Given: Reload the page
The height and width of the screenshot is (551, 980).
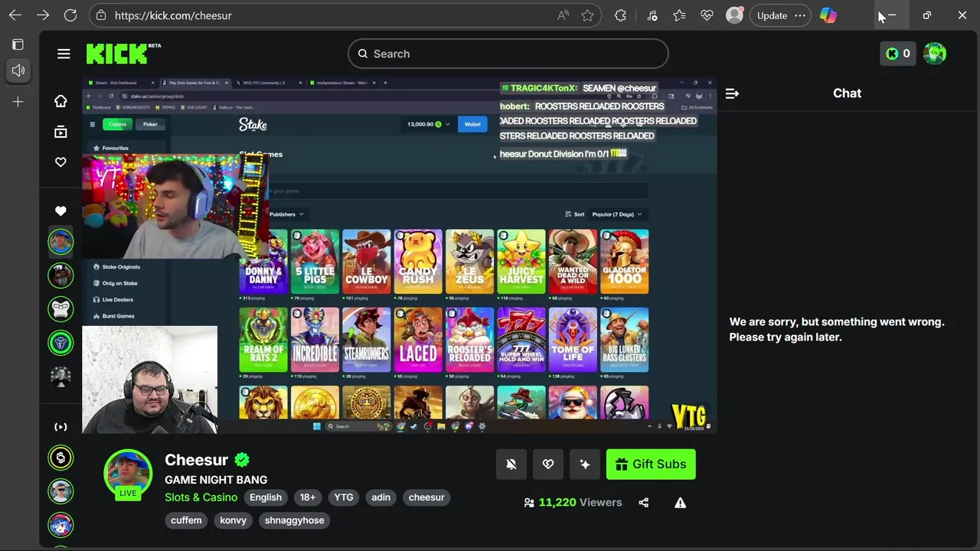Looking at the screenshot, I should [x=70, y=15].
